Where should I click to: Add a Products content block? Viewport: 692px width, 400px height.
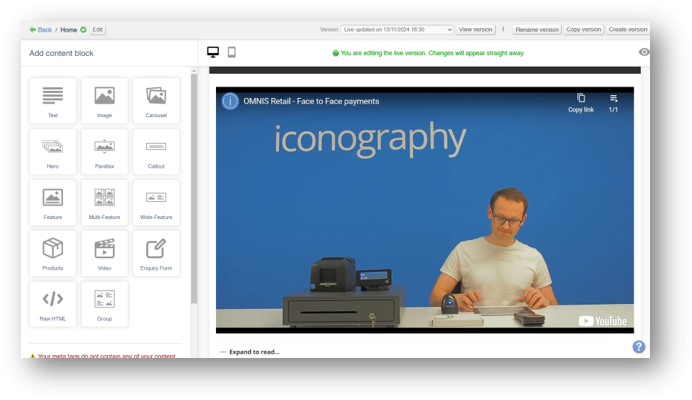click(53, 253)
